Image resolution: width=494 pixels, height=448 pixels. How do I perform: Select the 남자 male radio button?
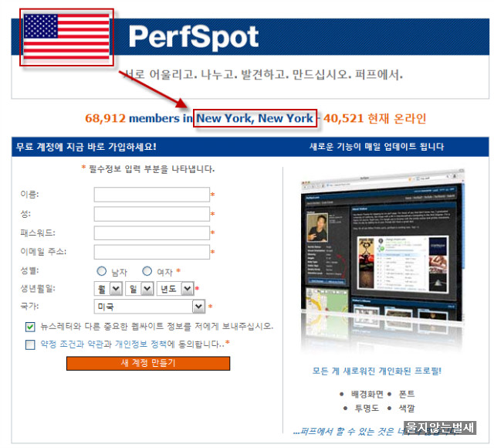[101, 271]
